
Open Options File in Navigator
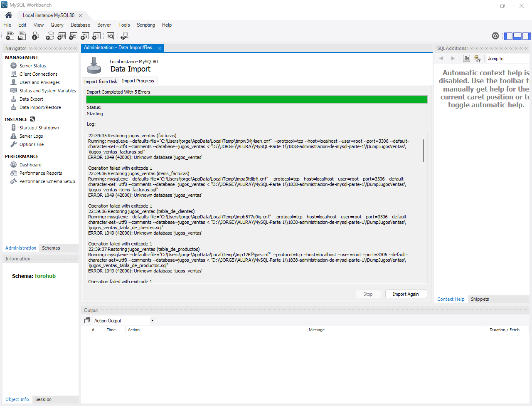[x=32, y=144]
